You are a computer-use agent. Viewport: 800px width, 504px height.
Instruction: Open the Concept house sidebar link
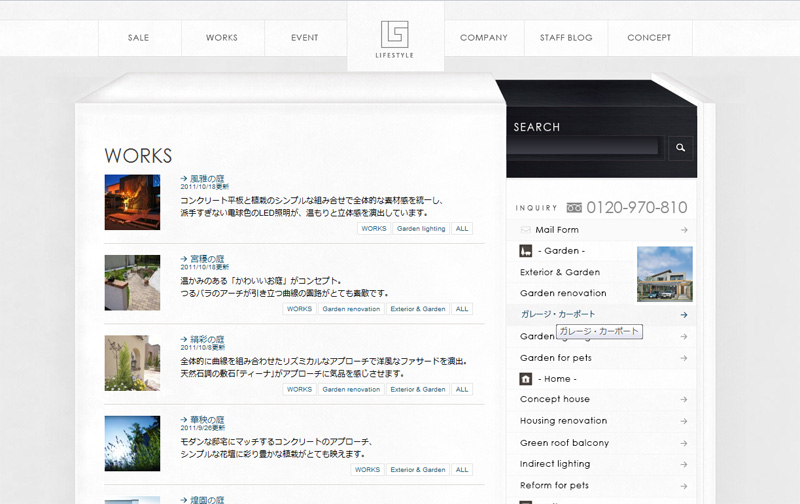click(555, 399)
